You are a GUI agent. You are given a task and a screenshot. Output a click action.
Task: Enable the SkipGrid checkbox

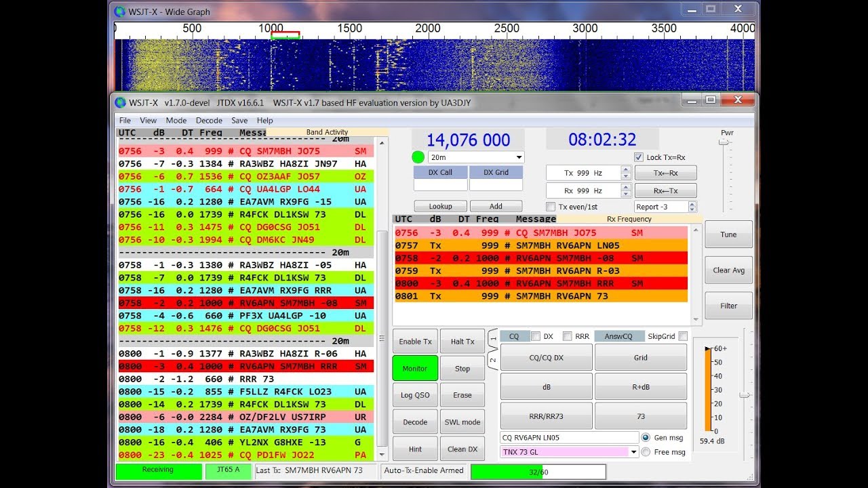[683, 336]
